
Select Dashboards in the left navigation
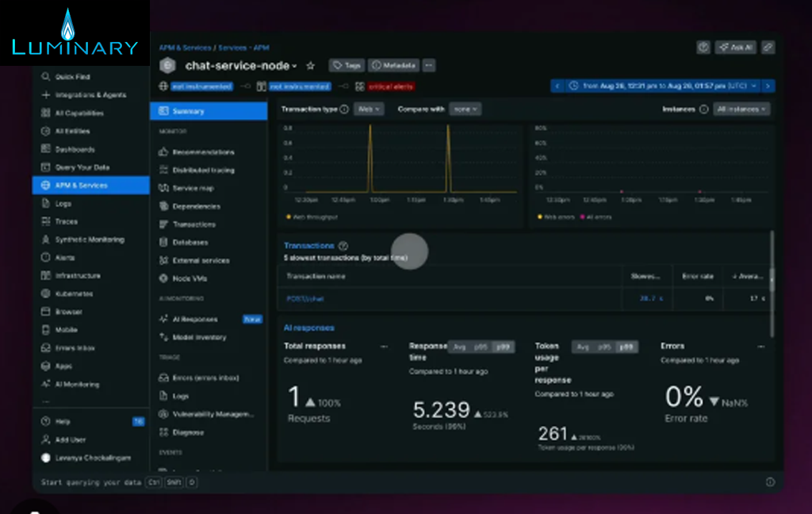(x=75, y=149)
